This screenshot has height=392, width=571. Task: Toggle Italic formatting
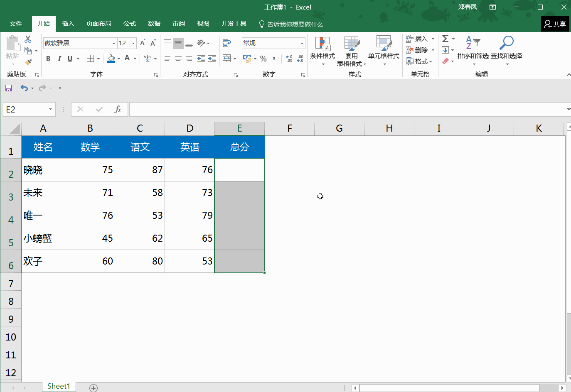[x=59, y=59]
